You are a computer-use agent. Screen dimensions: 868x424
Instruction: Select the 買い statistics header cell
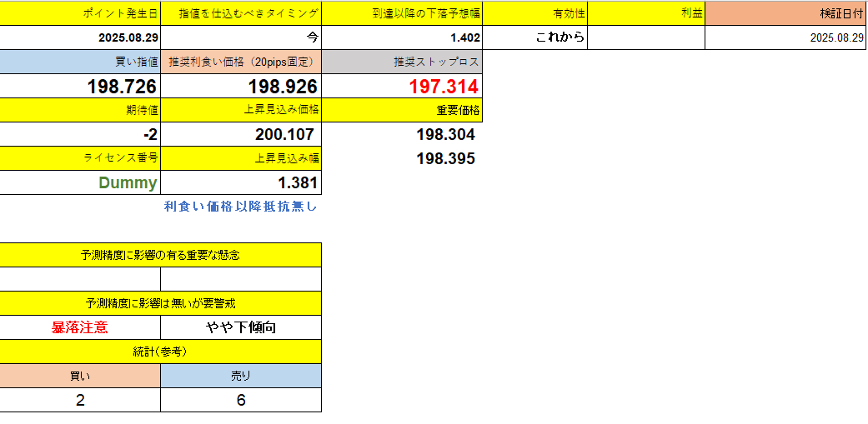[80, 376]
